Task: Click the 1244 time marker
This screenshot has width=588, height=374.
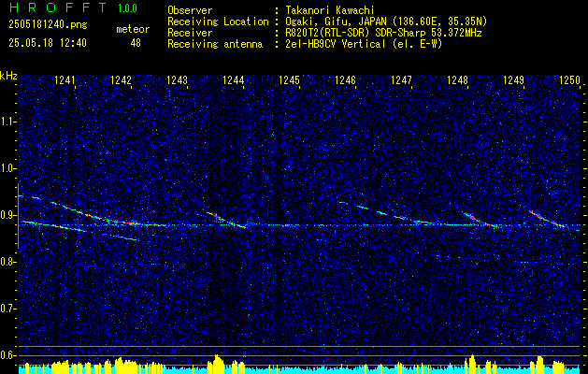Action: [234, 79]
